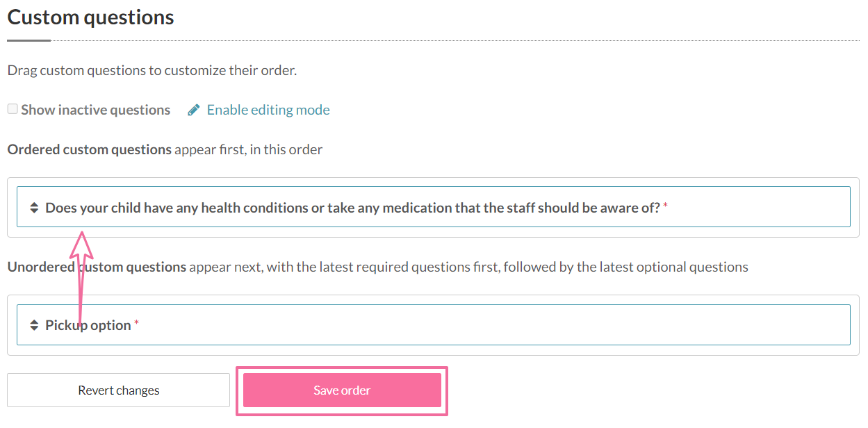Click the Custom questions heading
Viewport: 868px width, 428px height.
[90, 17]
